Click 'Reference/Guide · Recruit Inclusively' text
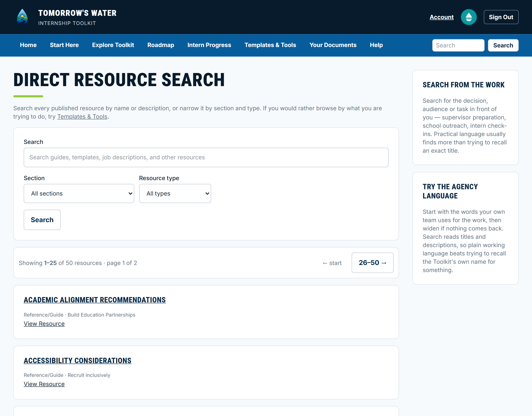532x416 pixels. click(67, 375)
